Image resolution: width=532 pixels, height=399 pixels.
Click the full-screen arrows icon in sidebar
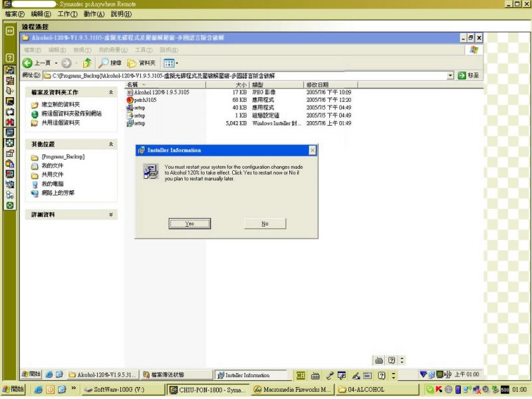click(x=10, y=143)
